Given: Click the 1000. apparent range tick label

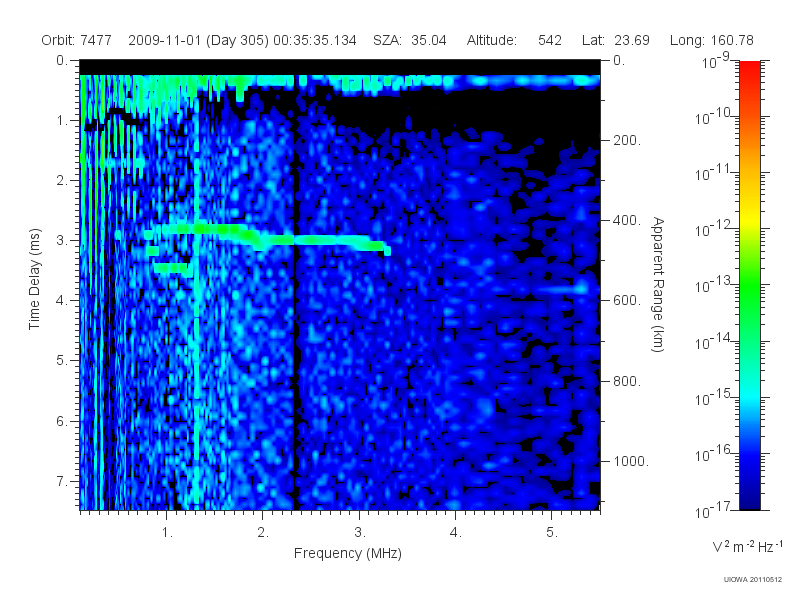Looking at the screenshot, I should pyautogui.click(x=631, y=461).
